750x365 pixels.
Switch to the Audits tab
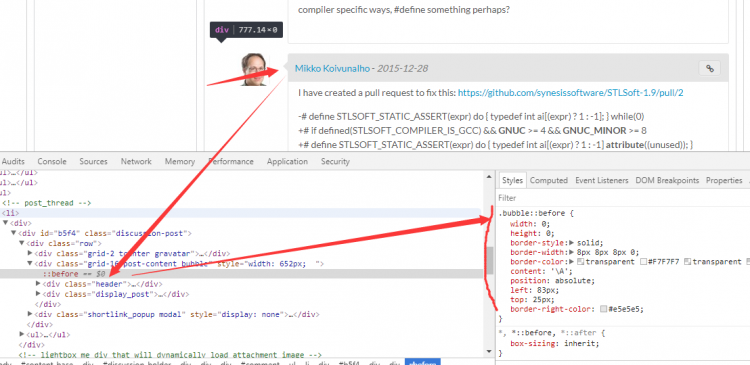[x=13, y=162]
